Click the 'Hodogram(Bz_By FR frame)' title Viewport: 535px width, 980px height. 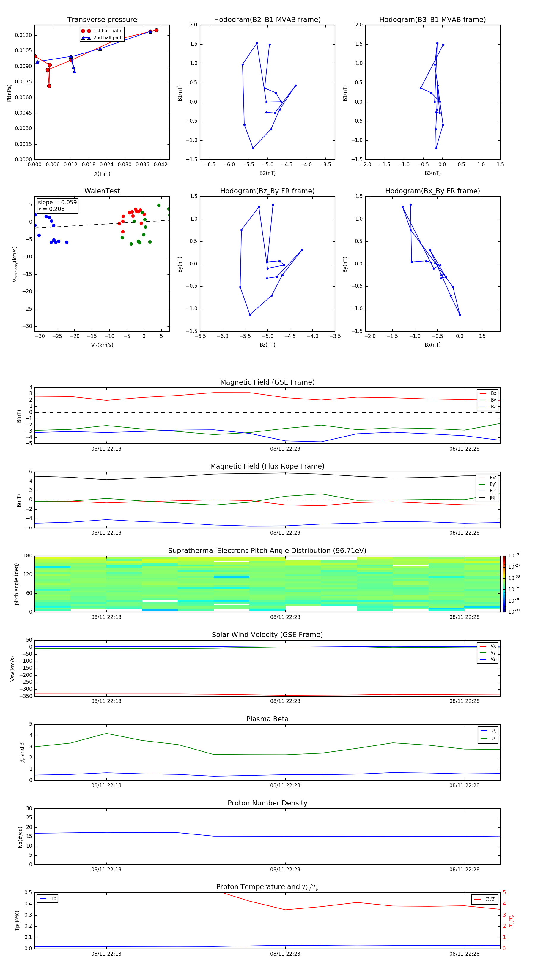click(x=267, y=191)
